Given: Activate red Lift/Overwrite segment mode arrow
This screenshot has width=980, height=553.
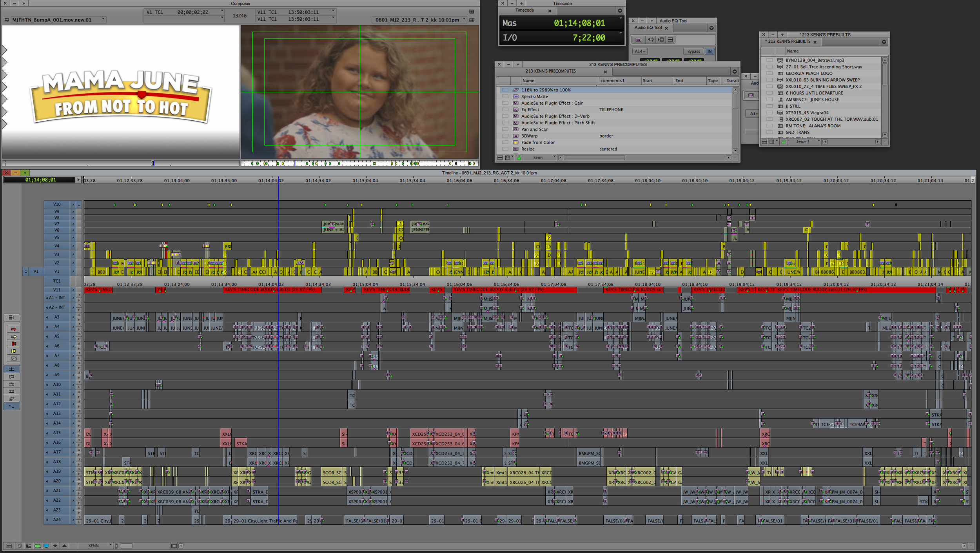Looking at the screenshot, I should pyautogui.click(x=13, y=329).
